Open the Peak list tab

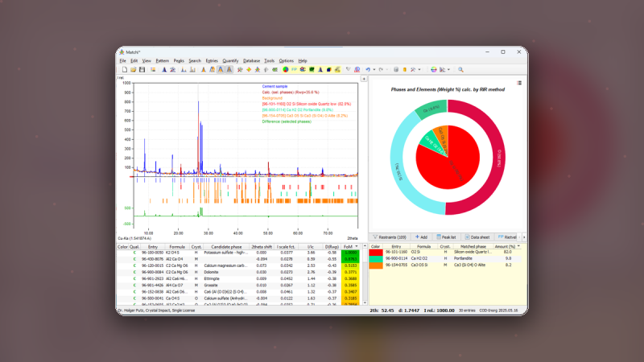(446, 237)
